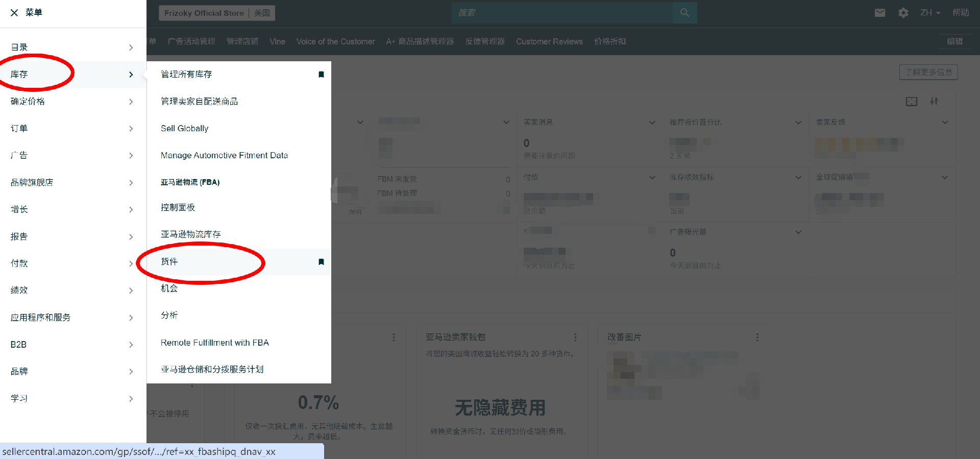Click the dashboard fullscreen layout icon

tap(912, 102)
